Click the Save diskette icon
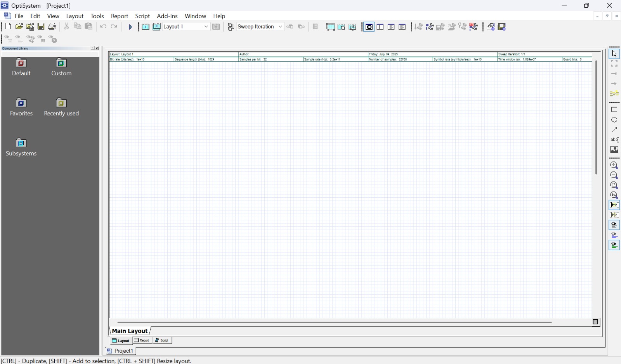621x364 pixels. point(41,27)
